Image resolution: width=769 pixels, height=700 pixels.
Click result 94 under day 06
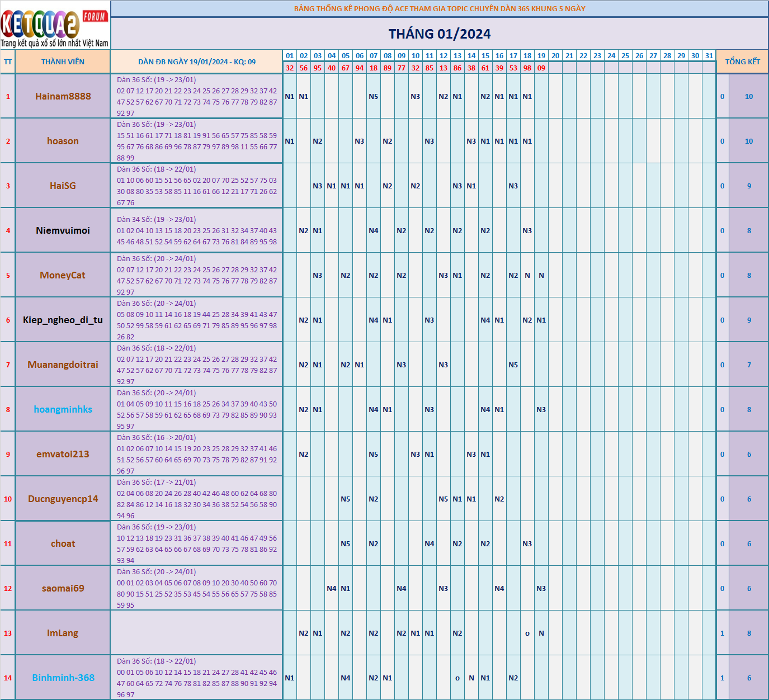tap(360, 68)
